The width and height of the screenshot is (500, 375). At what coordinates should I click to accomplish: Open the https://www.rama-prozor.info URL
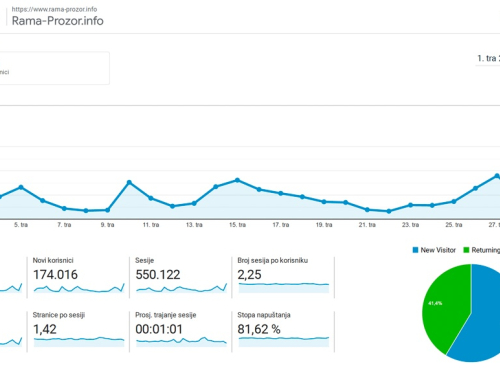[54, 9]
